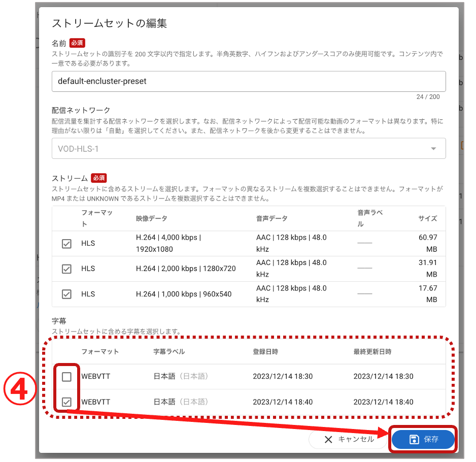This screenshot has width=476, height=462.
Task: Click the サイズ column header
Action: (428, 218)
